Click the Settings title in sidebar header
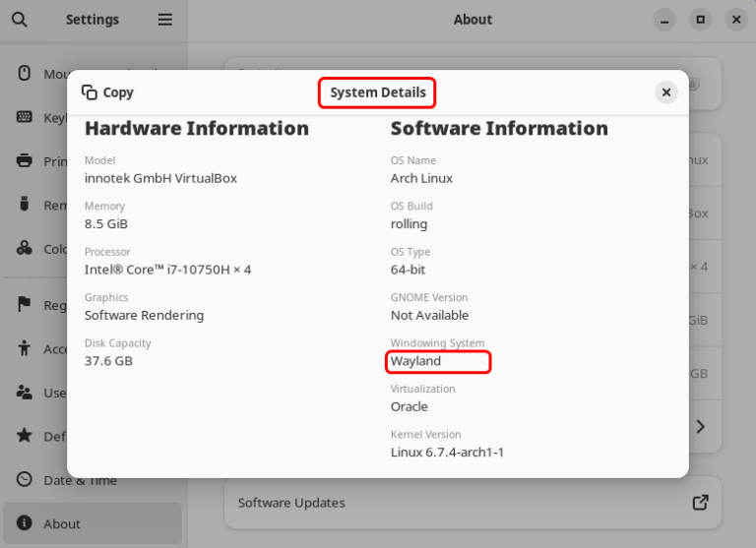This screenshot has width=756, height=548. (x=93, y=20)
